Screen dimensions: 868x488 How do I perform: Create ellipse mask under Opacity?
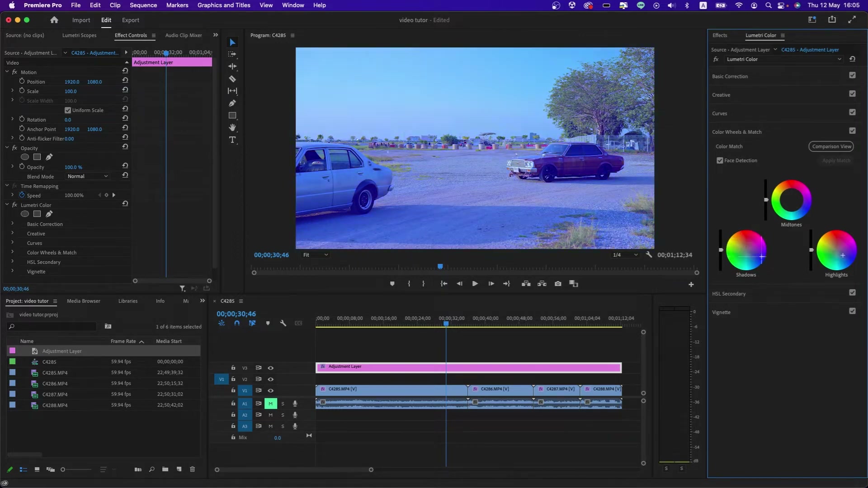click(x=25, y=157)
